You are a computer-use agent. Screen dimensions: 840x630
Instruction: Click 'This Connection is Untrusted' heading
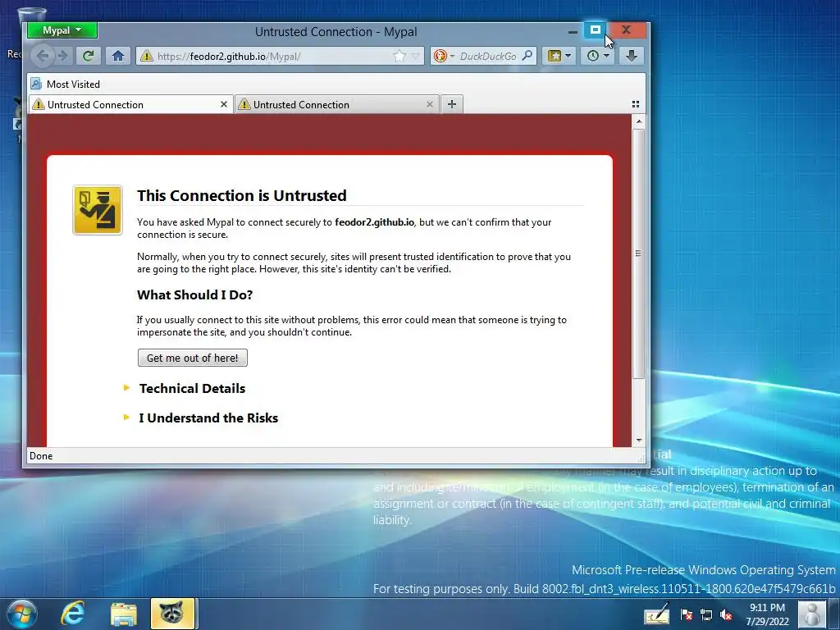242,195
